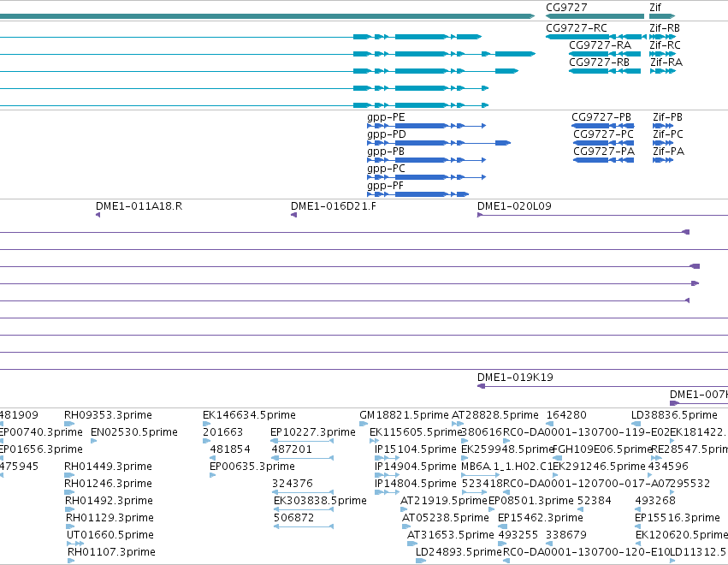The image size is (728, 565).
Task: Click the 201663 feature label
Action: pos(223,432)
